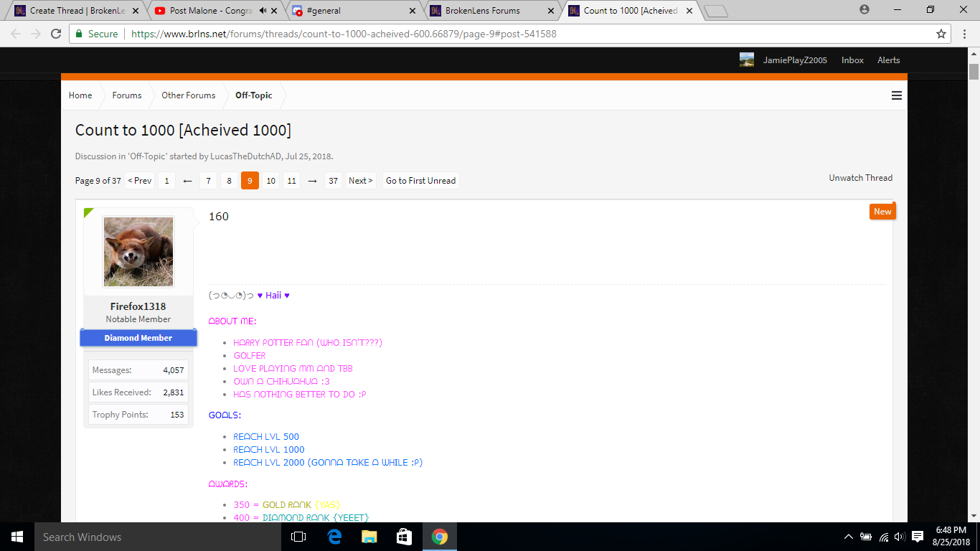The width and height of the screenshot is (980, 551).
Task: Click the JamiePlayZ2005 avatar thumbnail
Action: 747,60
